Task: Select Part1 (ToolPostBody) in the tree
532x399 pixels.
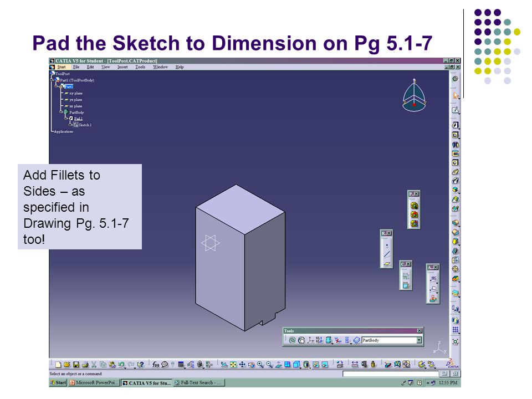Action: [x=77, y=80]
